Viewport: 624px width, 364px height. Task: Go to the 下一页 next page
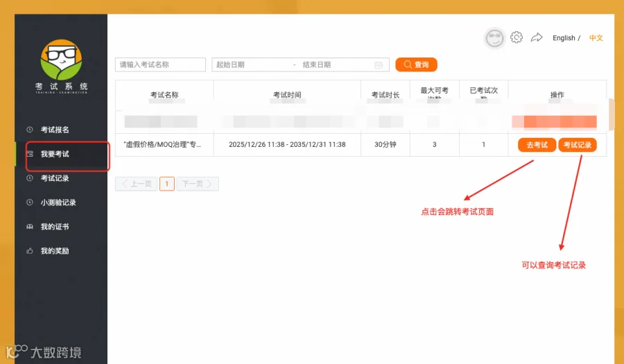(198, 184)
